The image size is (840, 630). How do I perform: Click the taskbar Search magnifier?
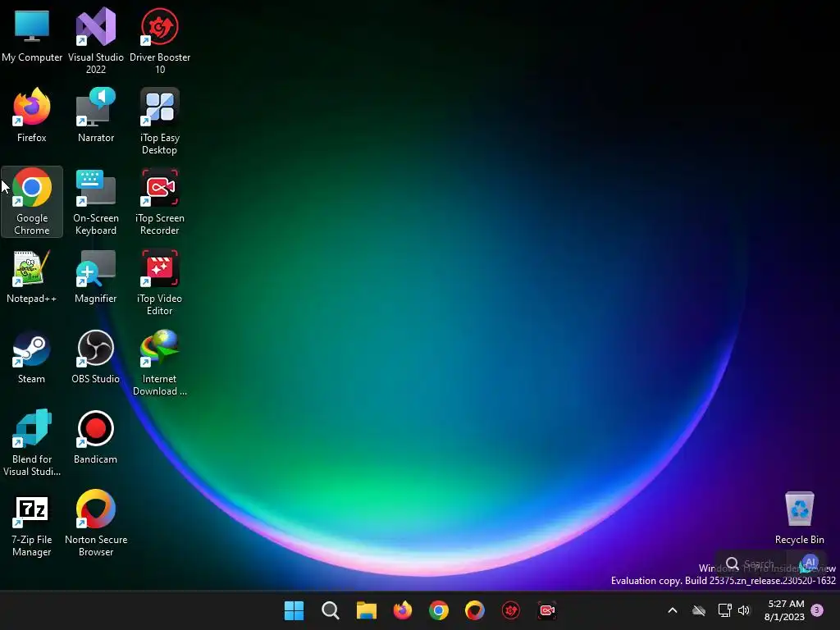point(331,610)
